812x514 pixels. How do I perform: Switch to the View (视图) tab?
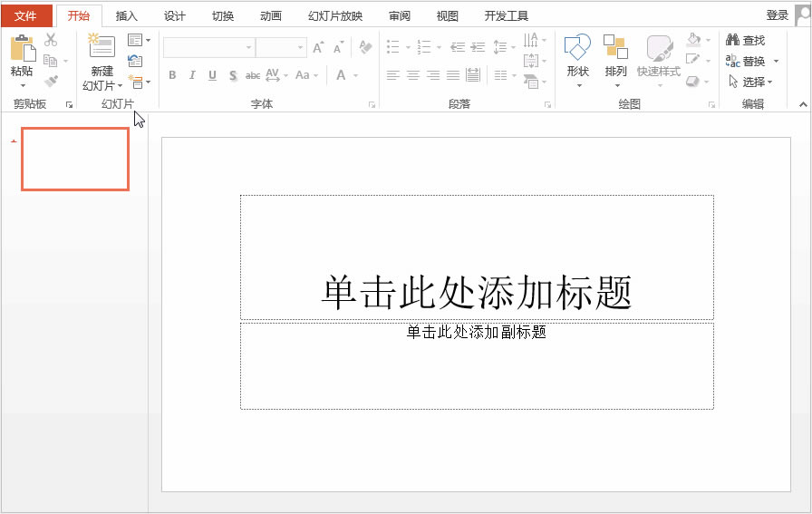pyautogui.click(x=448, y=16)
